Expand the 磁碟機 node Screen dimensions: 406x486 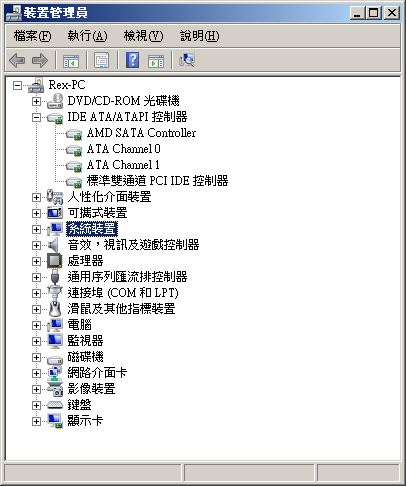pos(36,357)
